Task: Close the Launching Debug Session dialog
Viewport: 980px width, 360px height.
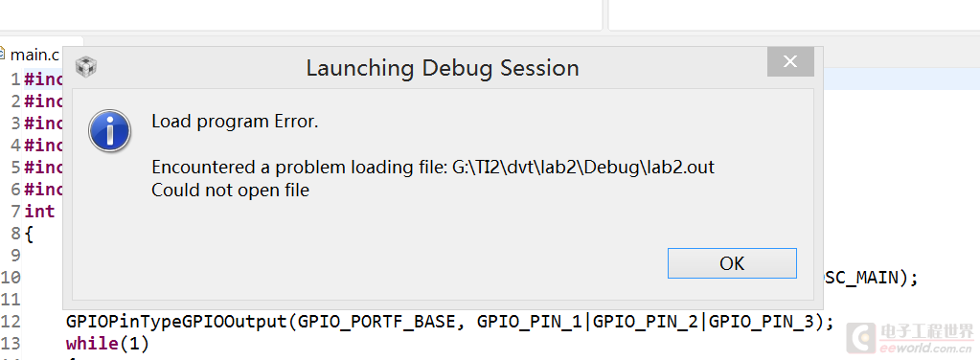Action: (790, 62)
